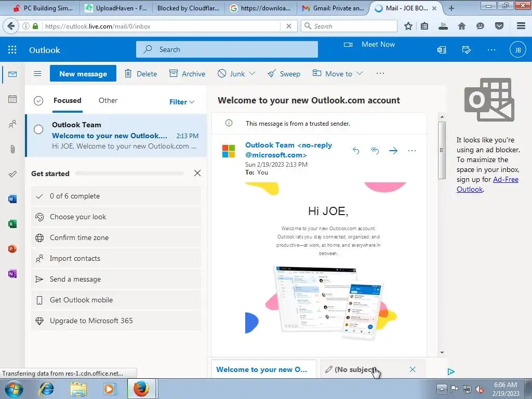Select the Outlook Team message circle
The height and width of the screenshot is (399, 532).
[38, 129]
